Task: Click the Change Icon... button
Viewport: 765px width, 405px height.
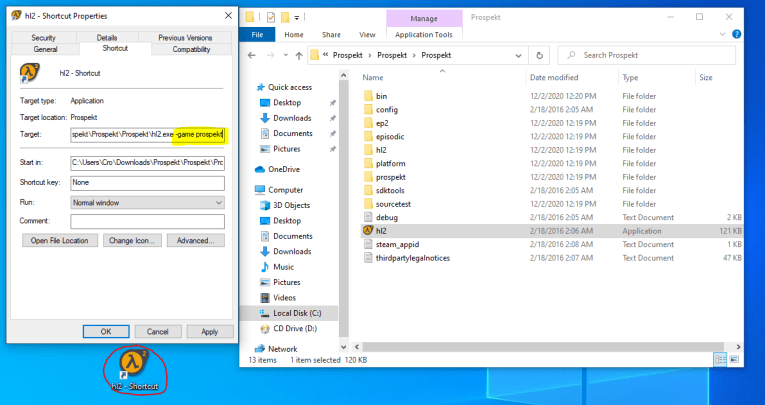Action: pyautogui.click(x=132, y=241)
